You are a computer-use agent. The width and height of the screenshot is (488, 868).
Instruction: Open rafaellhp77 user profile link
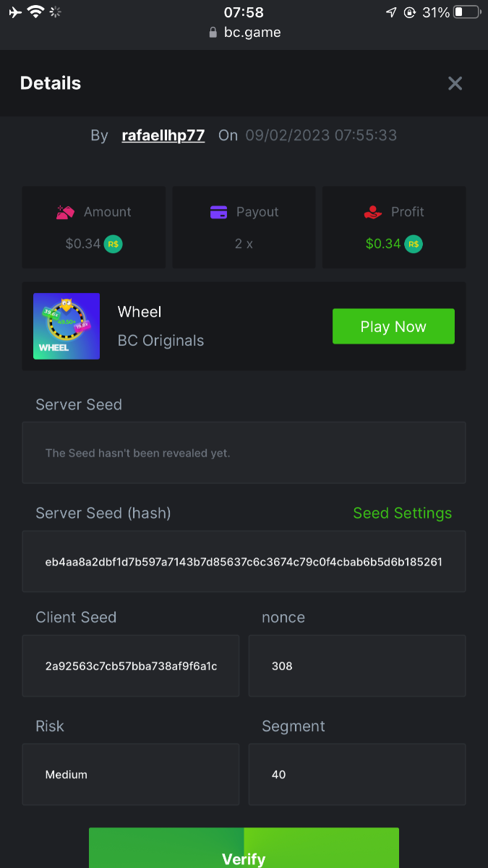(163, 135)
